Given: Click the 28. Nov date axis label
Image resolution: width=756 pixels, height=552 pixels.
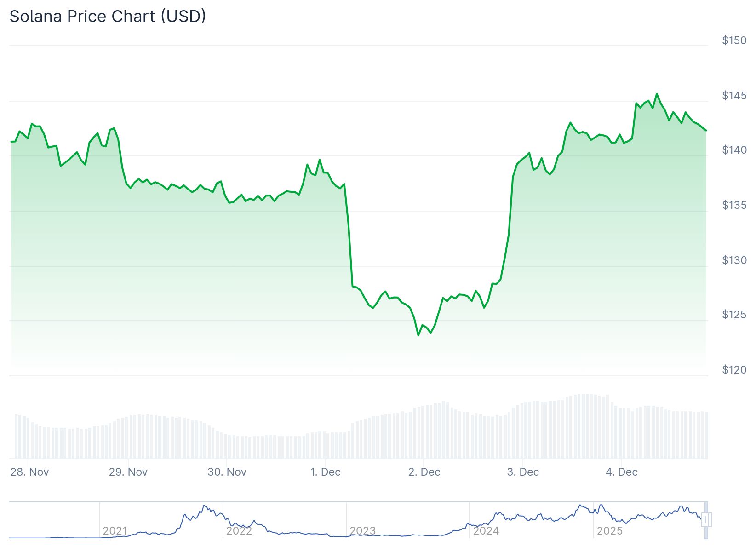Looking at the screenshot, I should pos(30,472).
